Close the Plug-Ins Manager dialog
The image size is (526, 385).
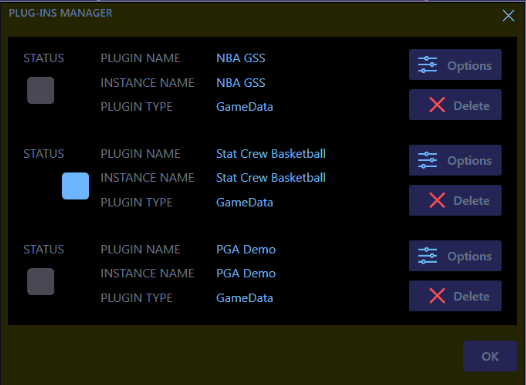(508, 15)
